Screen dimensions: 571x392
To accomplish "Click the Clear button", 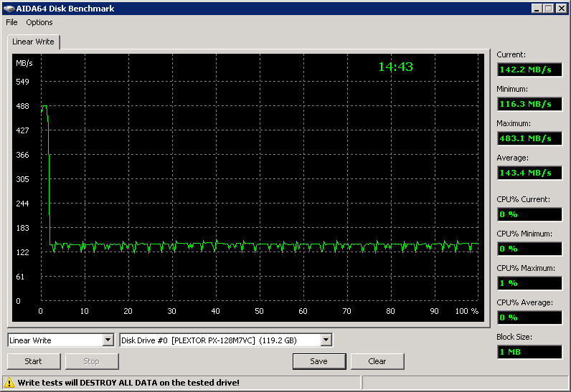I will [x=377, y=361].
